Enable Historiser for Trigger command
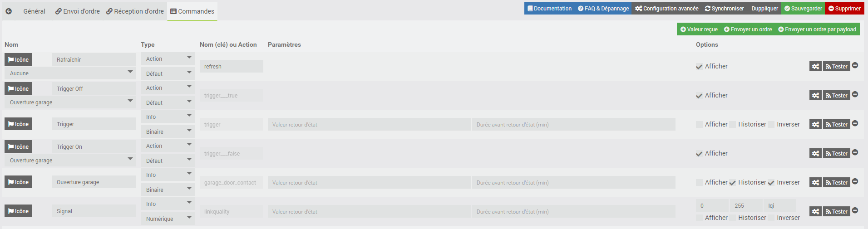868x229 pixels. point(732,125)
